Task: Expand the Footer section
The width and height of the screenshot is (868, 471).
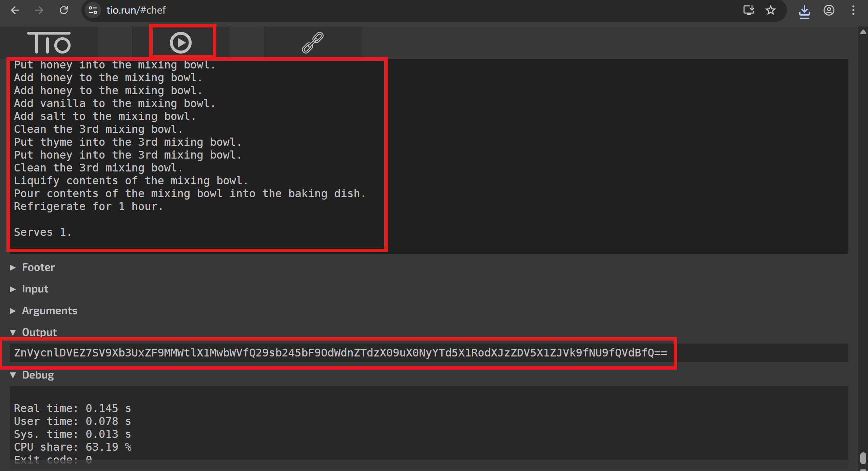Action: [33, 267]
